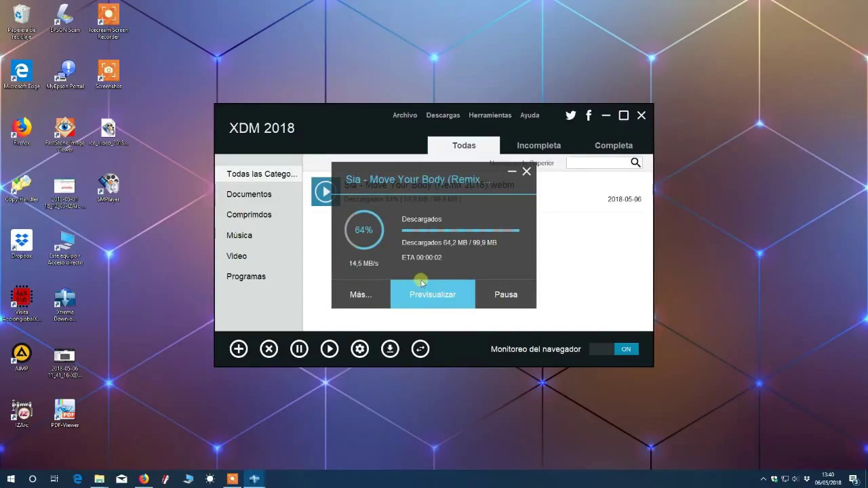Viewport: 868px width, 488px height.
Task: Open Xtreme Download desktop icon
Action: point(65,304)
